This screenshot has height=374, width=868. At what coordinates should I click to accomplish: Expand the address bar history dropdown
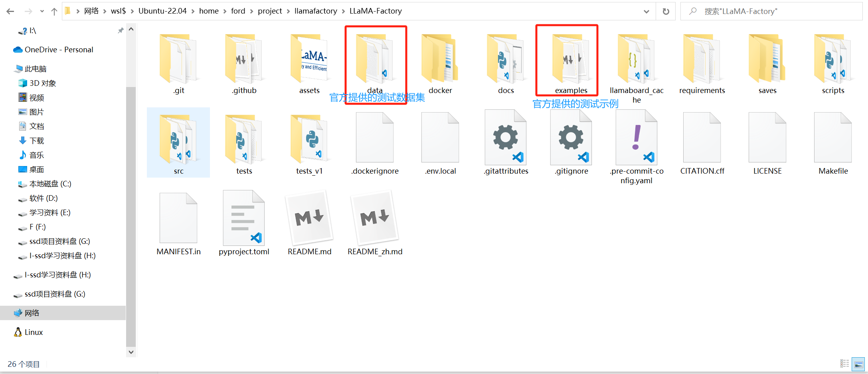coord(647,11)
